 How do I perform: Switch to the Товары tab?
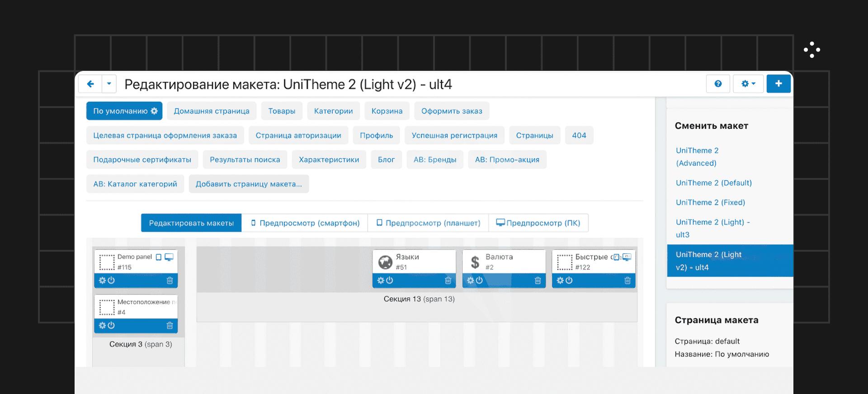pyautogui.click(x=282, y=111)
